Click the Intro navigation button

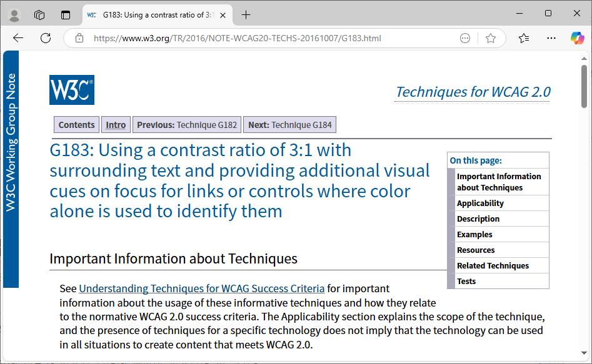coord(116,125)
